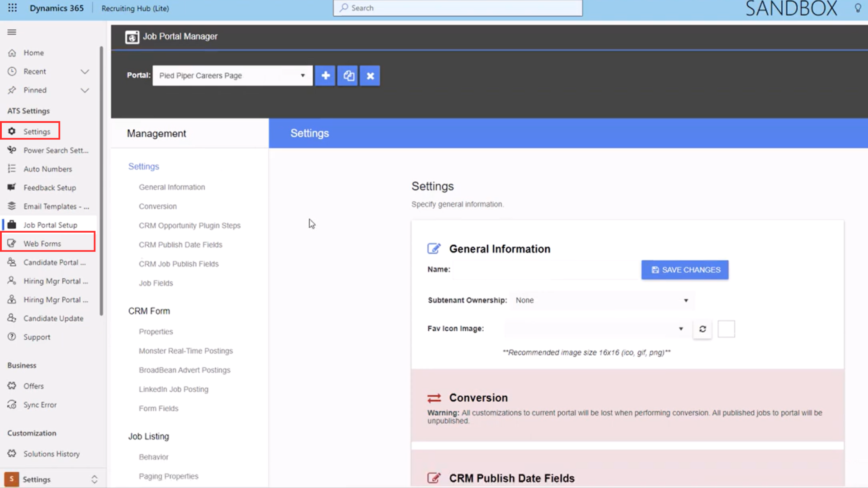
Task: Go to CRM Publish Date Fields
Action: point(180,245)
